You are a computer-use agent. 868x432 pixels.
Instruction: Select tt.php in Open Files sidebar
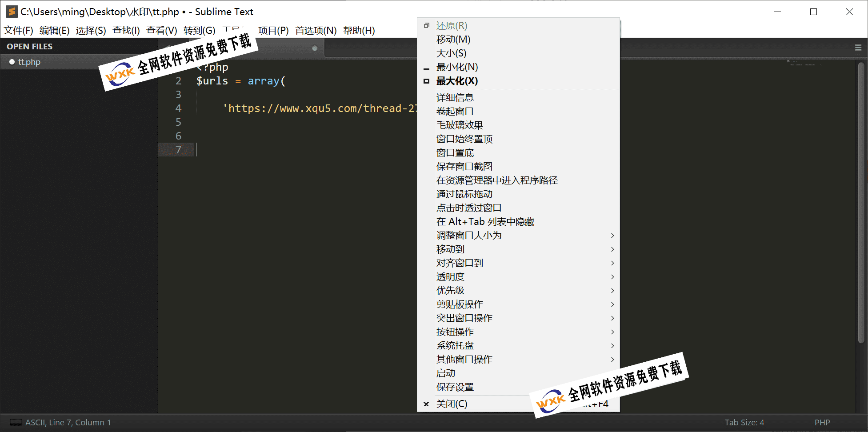(29, 62)
